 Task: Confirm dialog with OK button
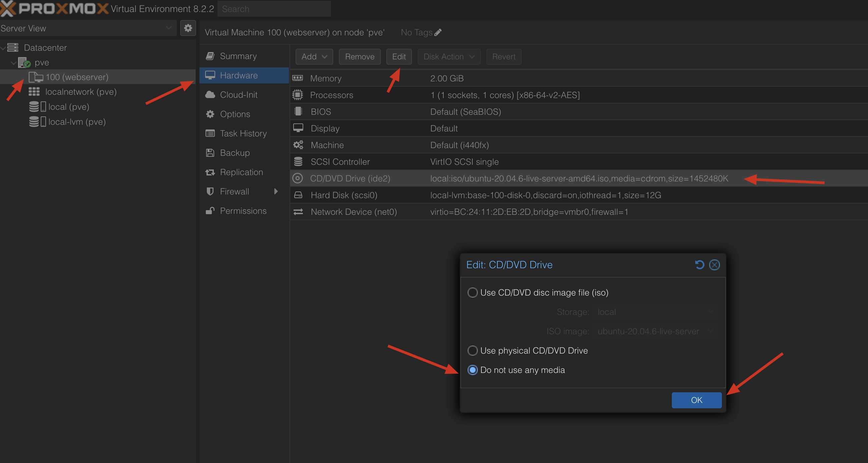(697, 400)
